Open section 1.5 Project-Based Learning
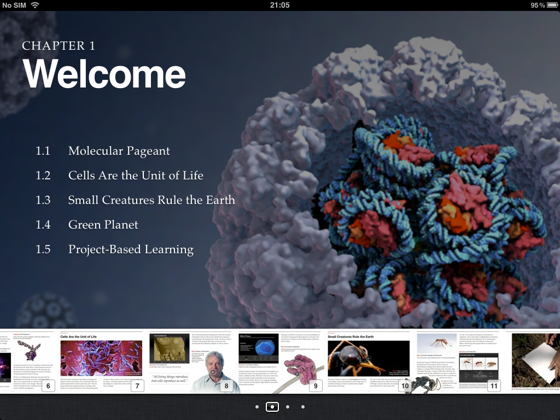 point(114,249)
